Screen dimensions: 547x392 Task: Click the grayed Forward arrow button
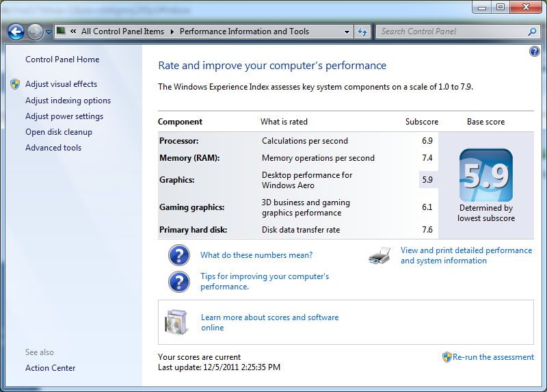[x=35, y=31]
